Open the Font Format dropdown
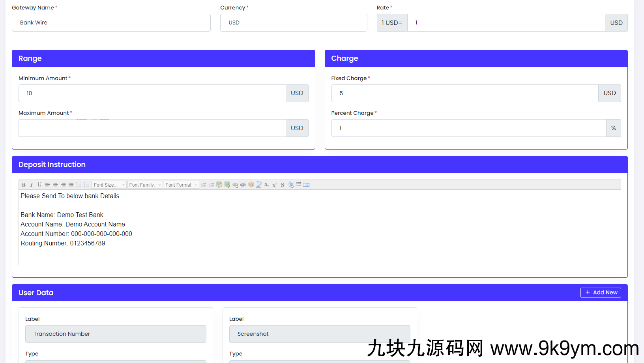The width and height of the screenshot is (644, 363). (181, 185)
